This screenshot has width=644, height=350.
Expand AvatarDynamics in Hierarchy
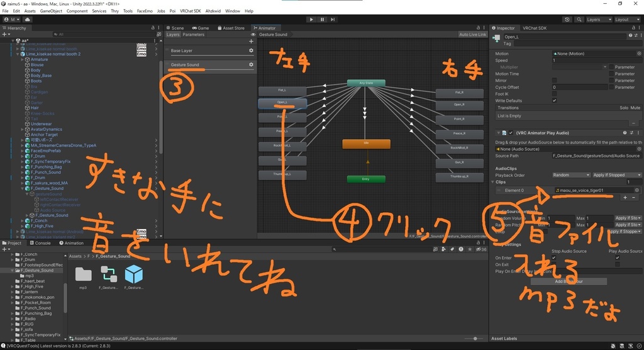[x=22, y=130]
